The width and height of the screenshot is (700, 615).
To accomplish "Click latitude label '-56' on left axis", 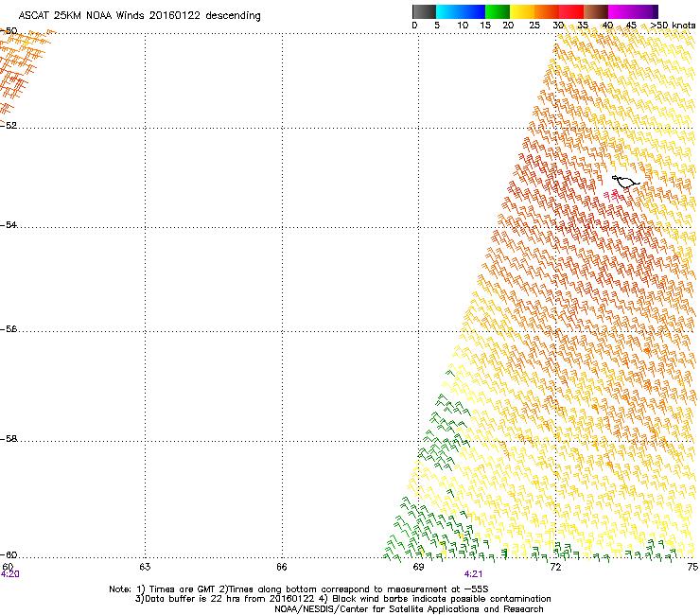I will [x=9, y=329].
